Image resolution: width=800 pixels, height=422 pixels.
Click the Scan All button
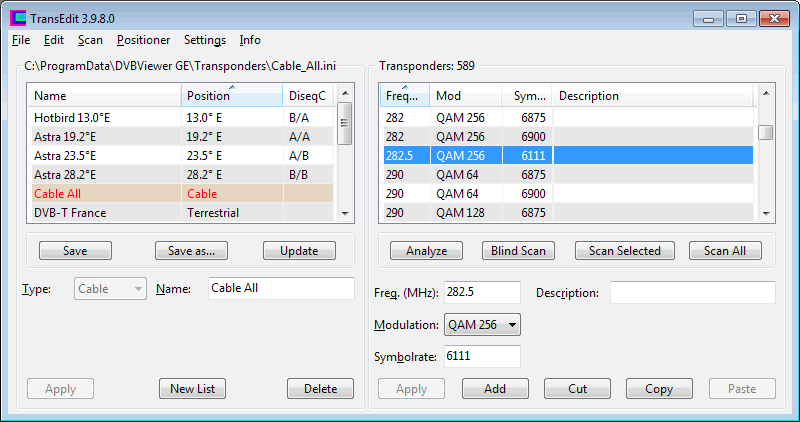click(x=725, y=251)
